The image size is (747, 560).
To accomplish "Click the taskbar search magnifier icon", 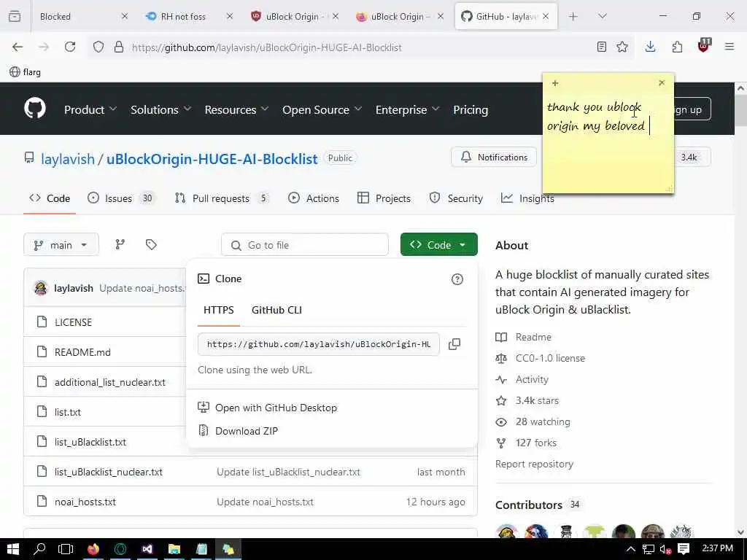I will 39,548.
